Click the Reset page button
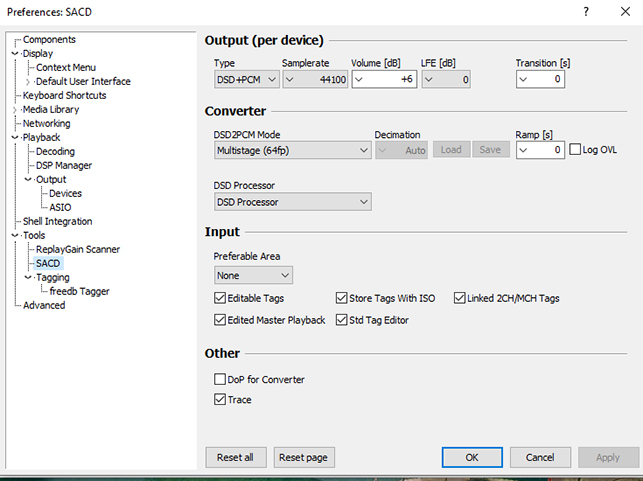This screenshot has width=643, height=481. pos(304,457)
